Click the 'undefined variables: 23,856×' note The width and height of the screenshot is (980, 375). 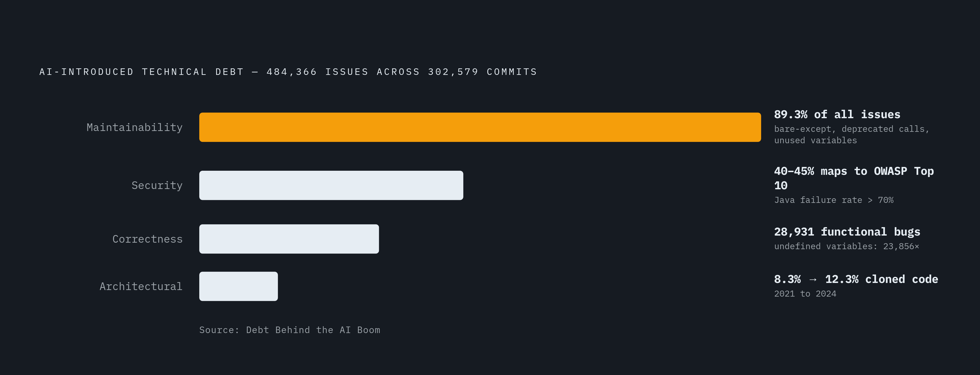[x=847, y=246]
